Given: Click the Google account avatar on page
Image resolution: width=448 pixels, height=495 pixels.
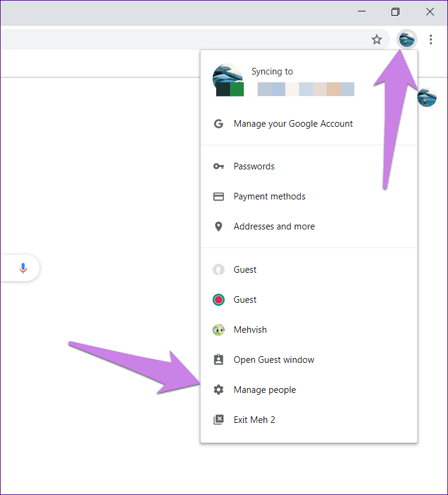Looking at the screenshot, I should 427,97.
